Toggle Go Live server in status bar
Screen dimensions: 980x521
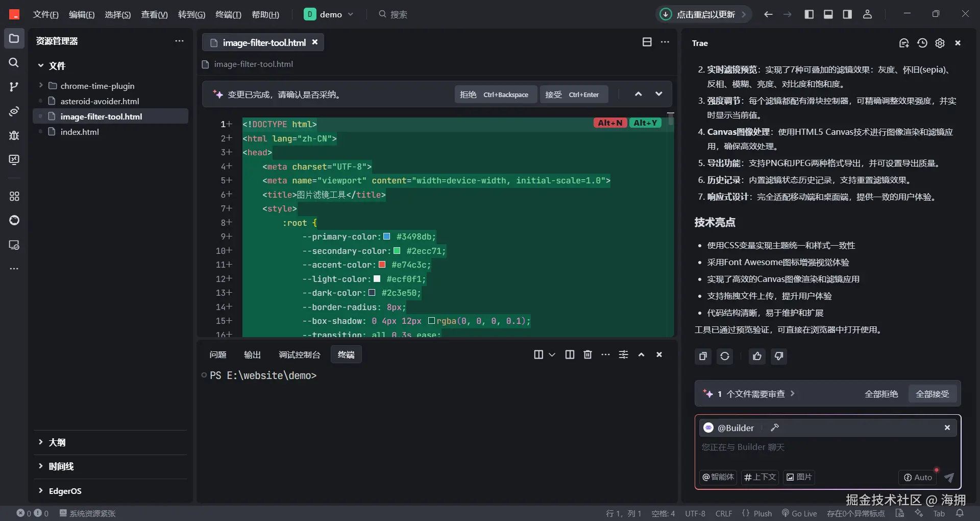click(x=799, y=513)
